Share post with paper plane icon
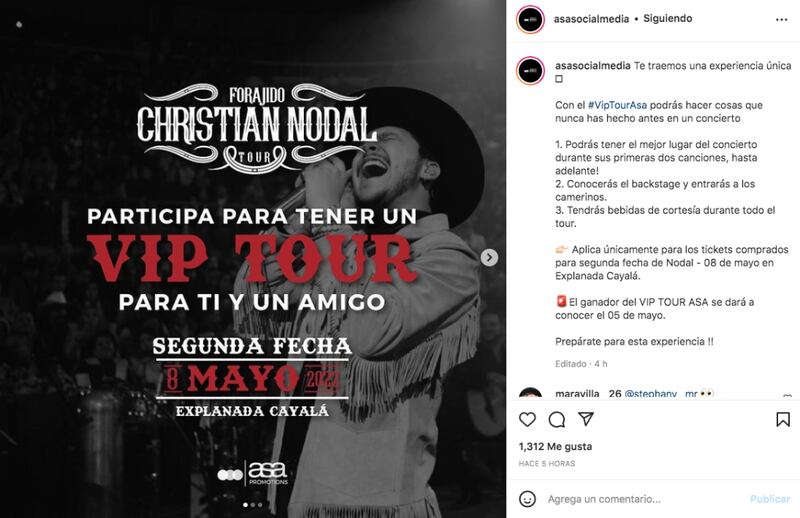800x518 pixels. click(586, 419)
